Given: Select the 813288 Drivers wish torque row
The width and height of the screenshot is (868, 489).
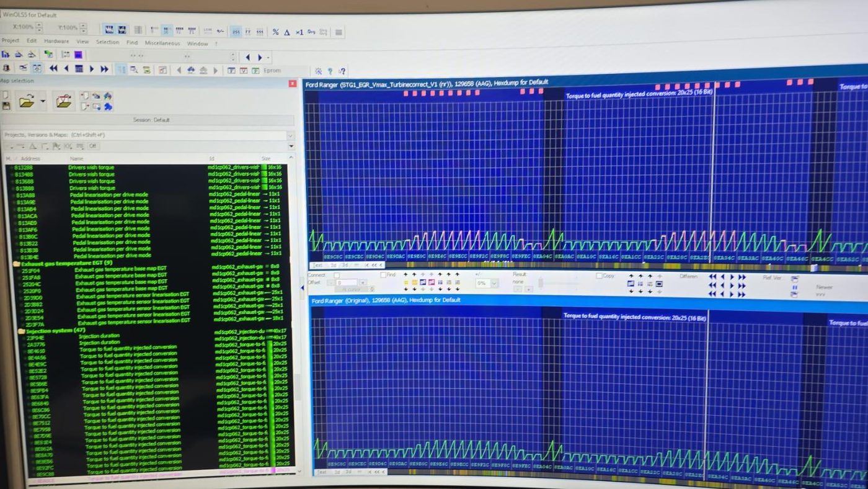Looking at the screenshot, I should point(149,168).
